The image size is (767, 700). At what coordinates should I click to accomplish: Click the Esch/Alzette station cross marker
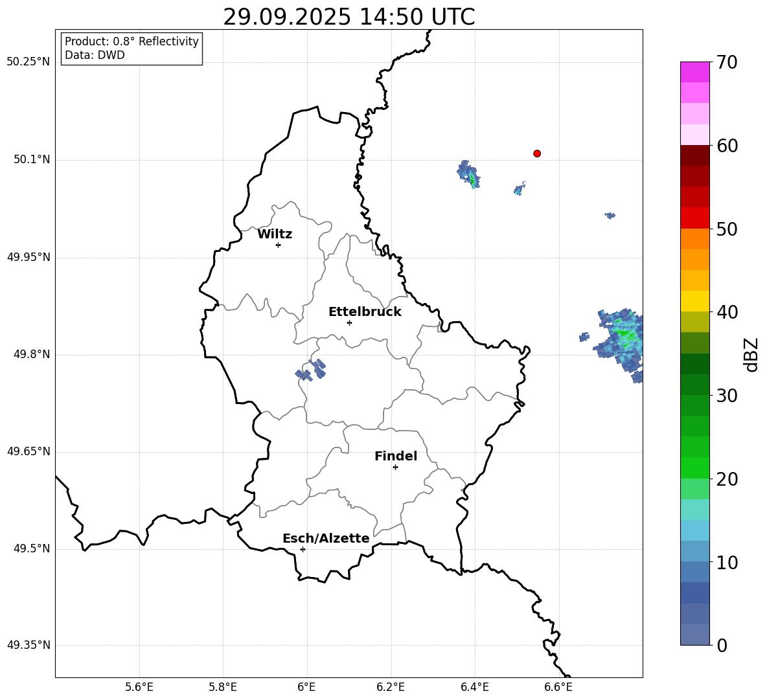click(303, 549)
